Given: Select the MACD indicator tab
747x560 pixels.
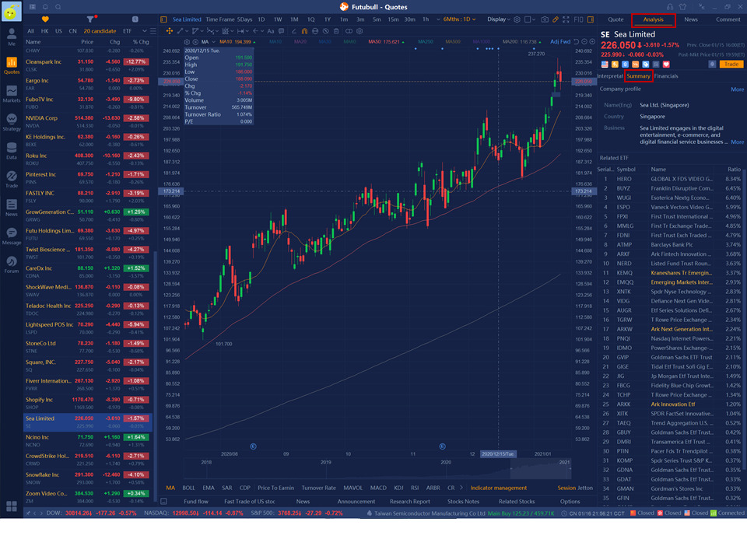Looking at the screenshot, I should point(378,488).
